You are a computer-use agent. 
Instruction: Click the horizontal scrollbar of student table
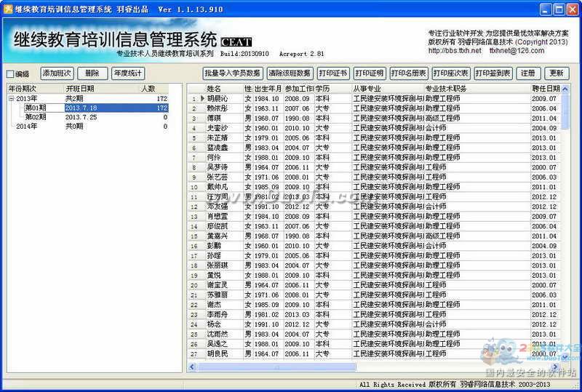coord(364,367)
